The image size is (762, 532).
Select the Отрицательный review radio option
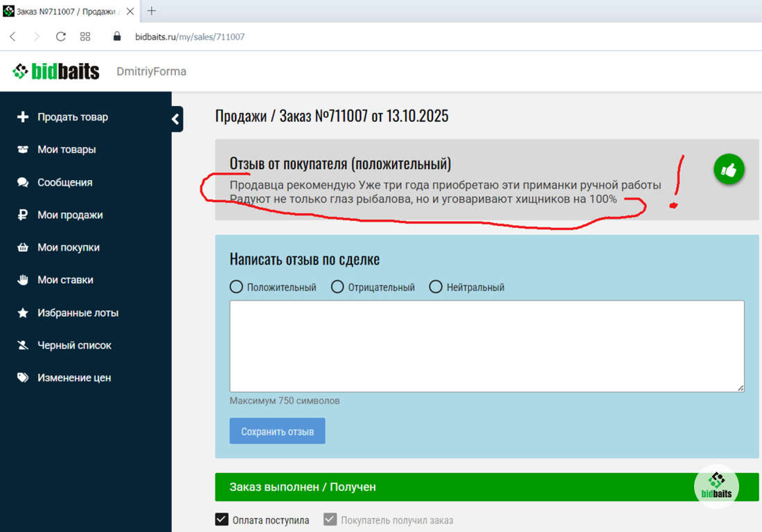337,287
